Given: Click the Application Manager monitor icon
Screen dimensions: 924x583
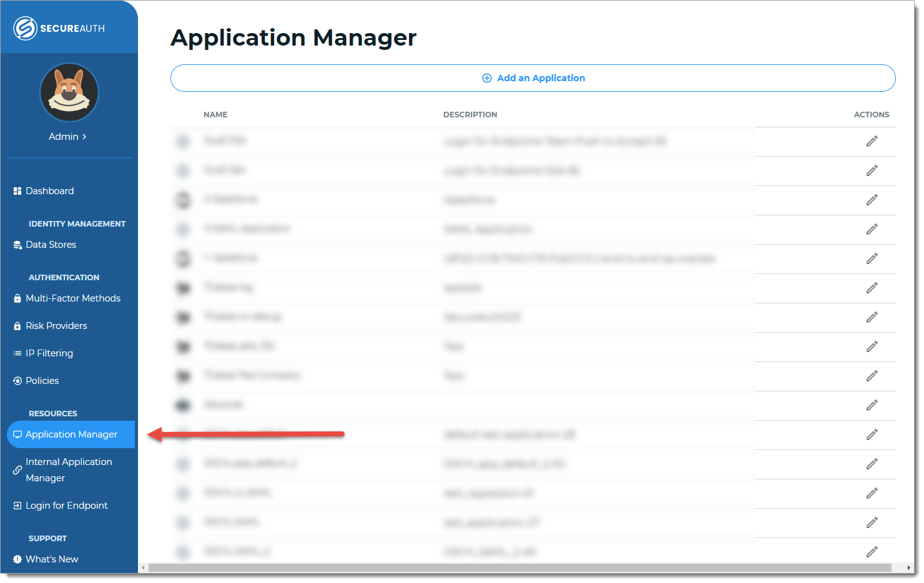Looking at the screenshot, I should 18,434.
